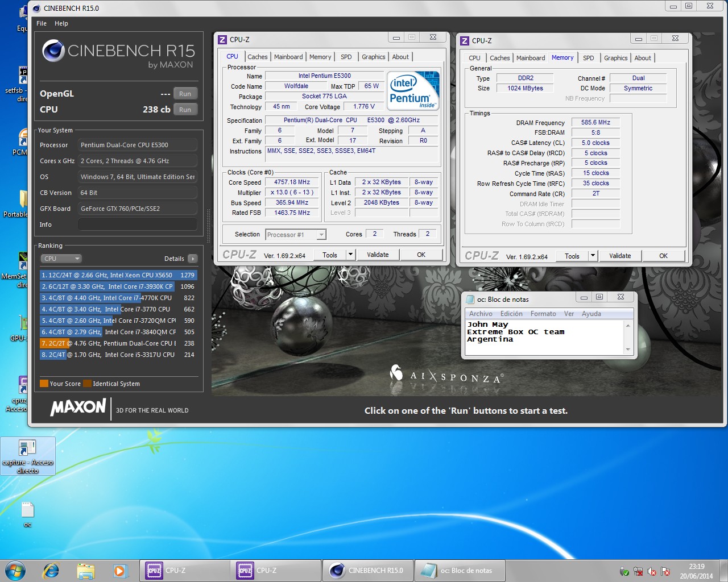
Task: Click Tools button in left CPU-Z
Action: 330,255
